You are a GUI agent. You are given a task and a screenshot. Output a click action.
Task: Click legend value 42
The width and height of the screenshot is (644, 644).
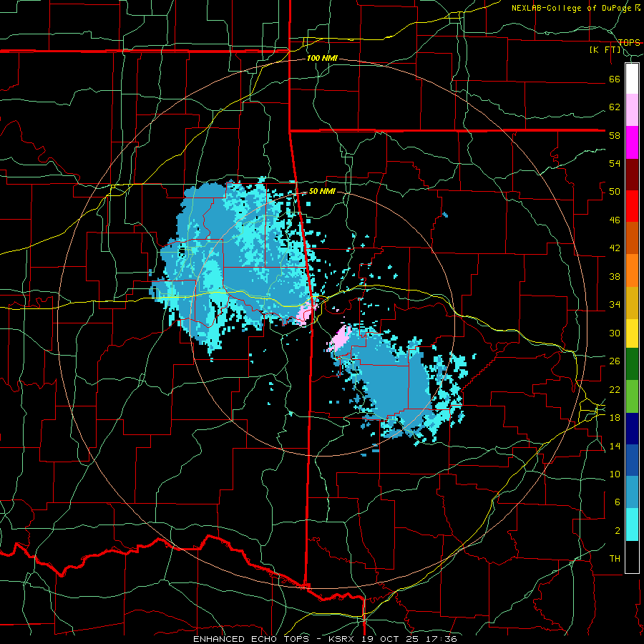(615, 248)
